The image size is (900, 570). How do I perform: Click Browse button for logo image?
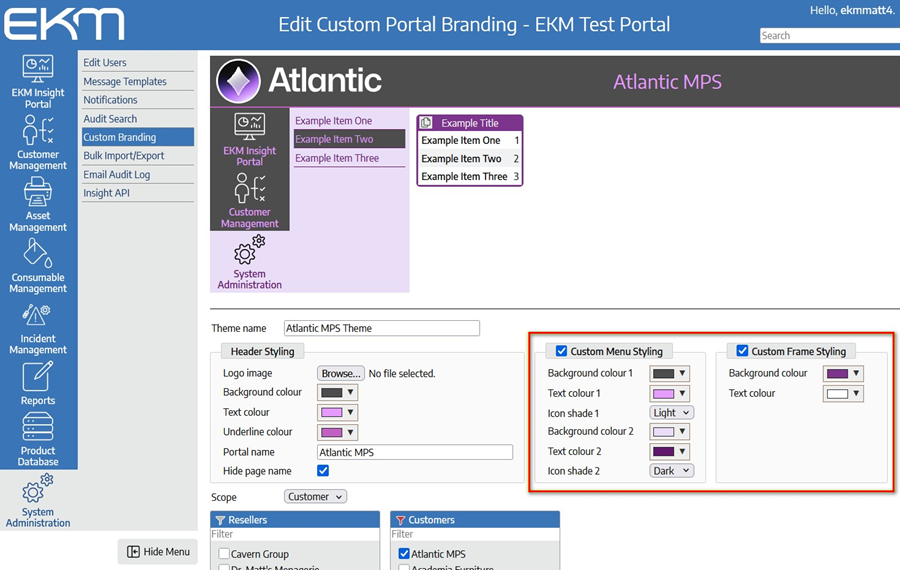tap(341, 373)
